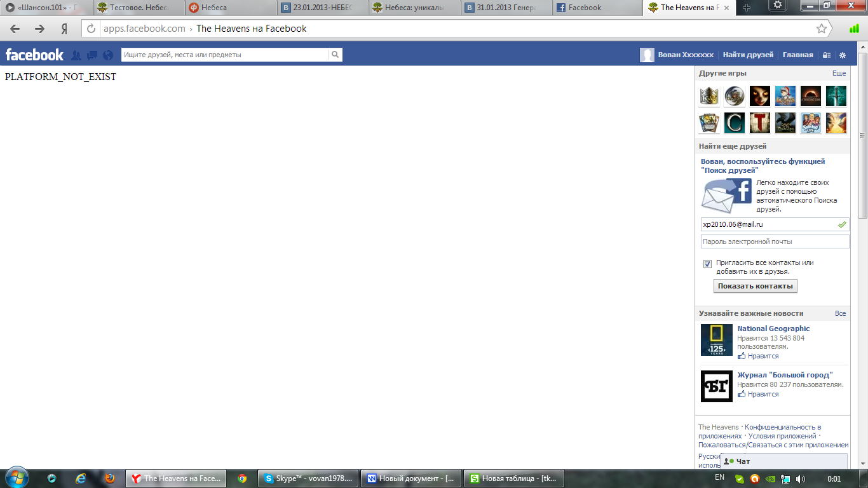
Task: Open the teal sword game icon
Action: [x=836, y=96]
